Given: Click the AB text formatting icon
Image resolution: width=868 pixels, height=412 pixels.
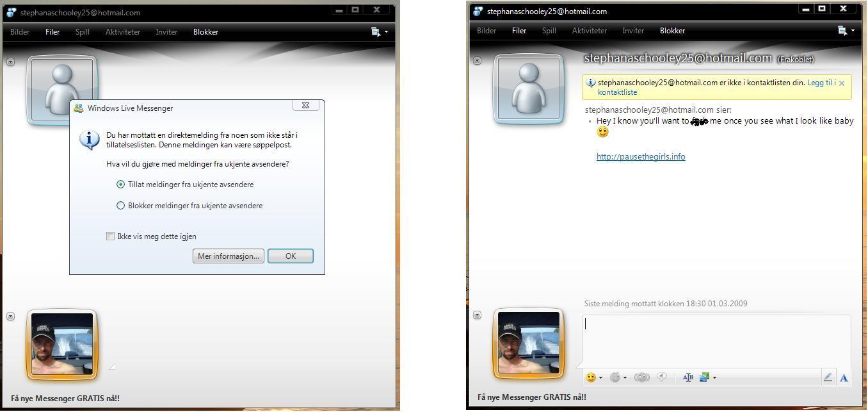Looking at the screenshot, I should tap(687, 377).
